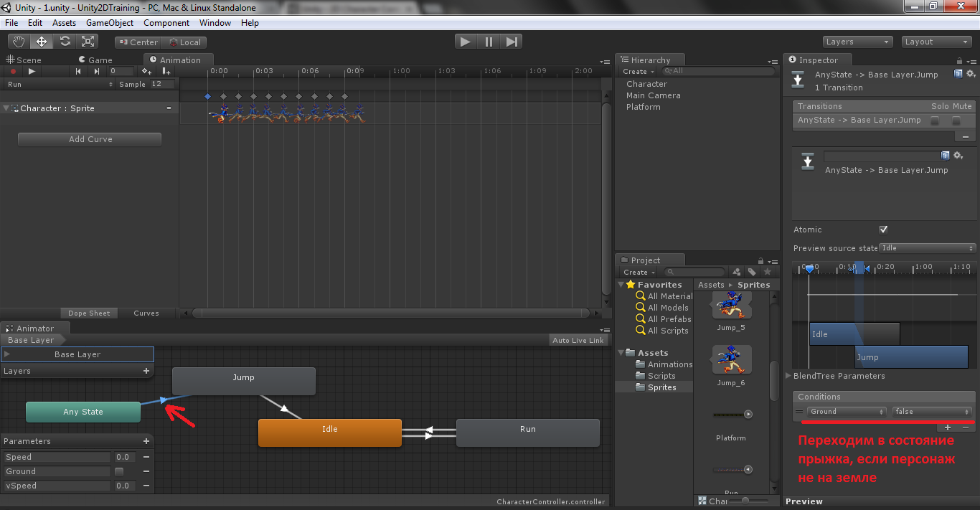
Task: Select the Hand tool in the toolbar
Action: coord(19,42)
